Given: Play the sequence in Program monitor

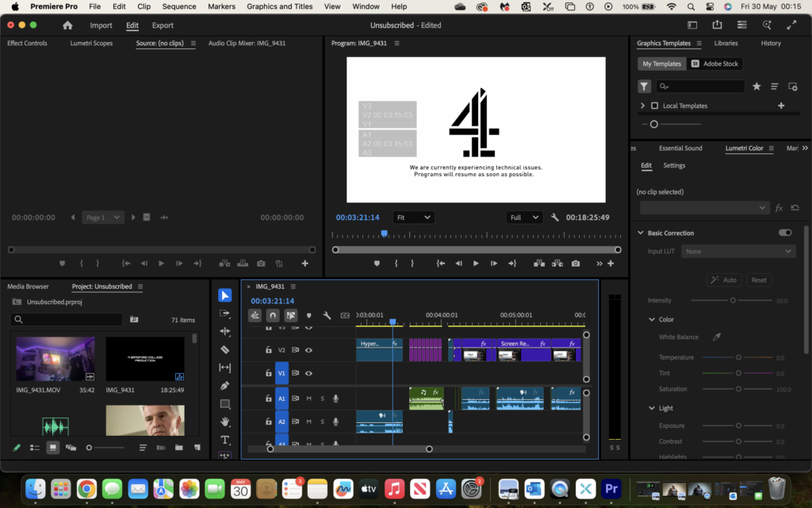Looking at the screenshot, I should coord(476,264).
